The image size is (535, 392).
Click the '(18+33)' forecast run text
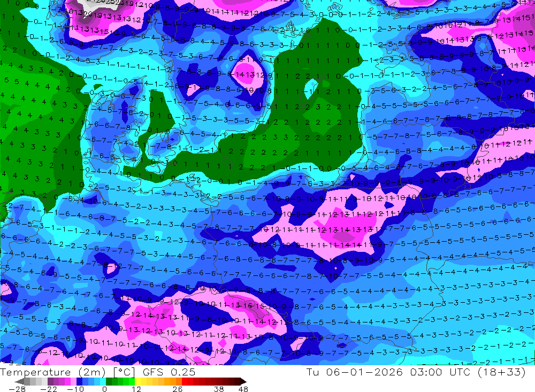(x=502, y=372)
